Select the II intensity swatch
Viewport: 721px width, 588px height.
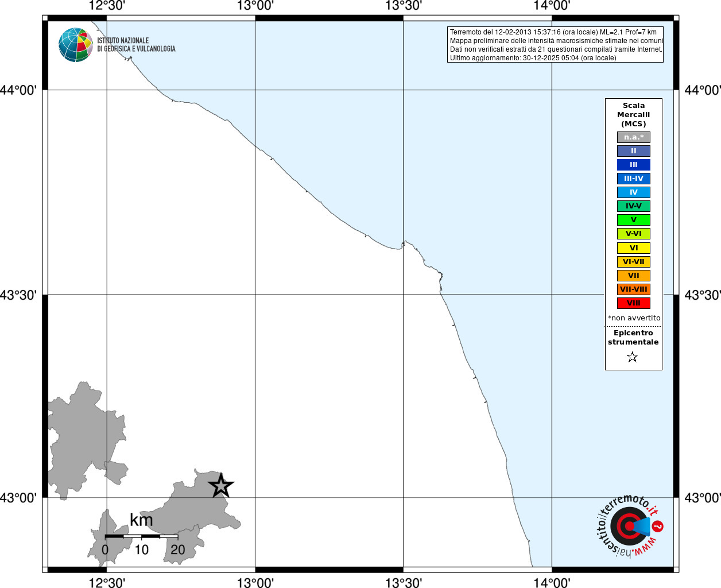click(x=634, y=151)
